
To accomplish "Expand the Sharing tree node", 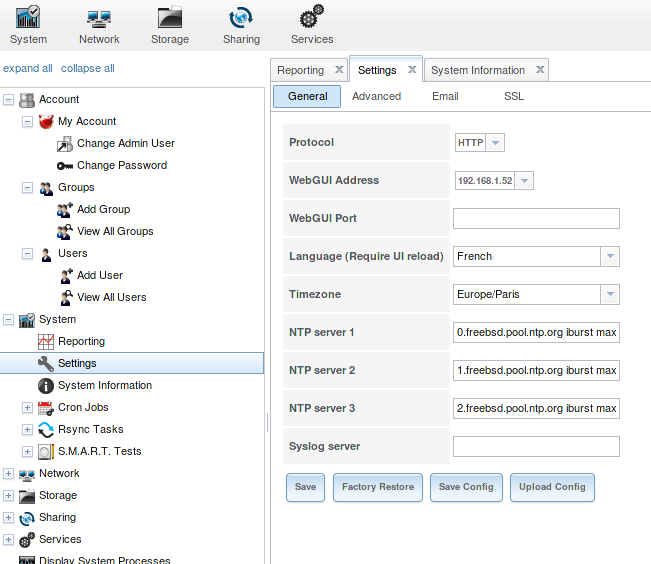I will (x=8, y=518).
